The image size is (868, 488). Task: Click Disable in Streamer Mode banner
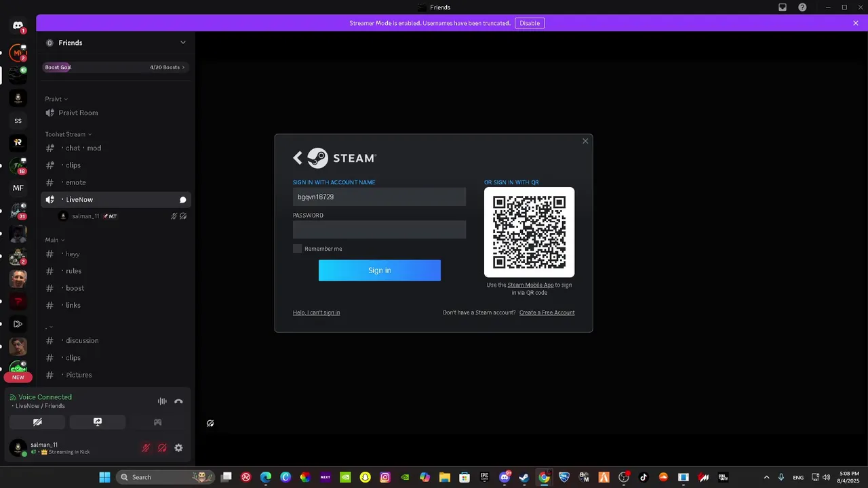click(x=530, y=23)
